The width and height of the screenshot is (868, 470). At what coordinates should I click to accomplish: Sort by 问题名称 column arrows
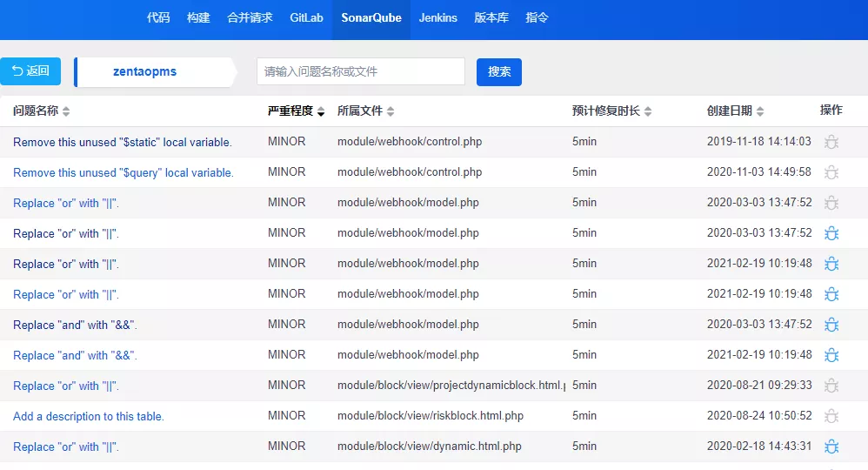point(66,111)
